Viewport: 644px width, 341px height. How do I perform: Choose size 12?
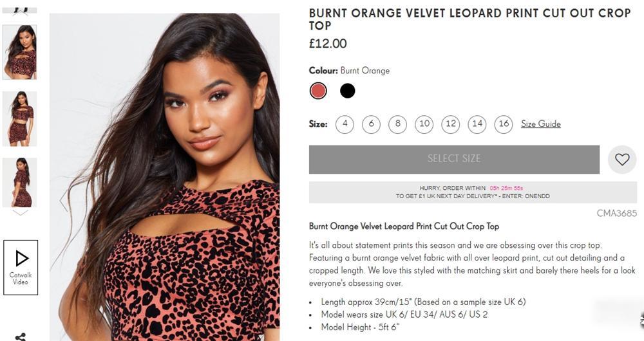click(x=451, y=124)
